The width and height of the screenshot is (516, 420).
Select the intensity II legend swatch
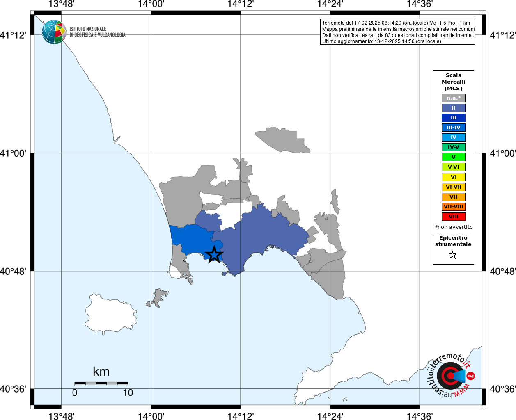pyautogui.click(x=454, y=108)
